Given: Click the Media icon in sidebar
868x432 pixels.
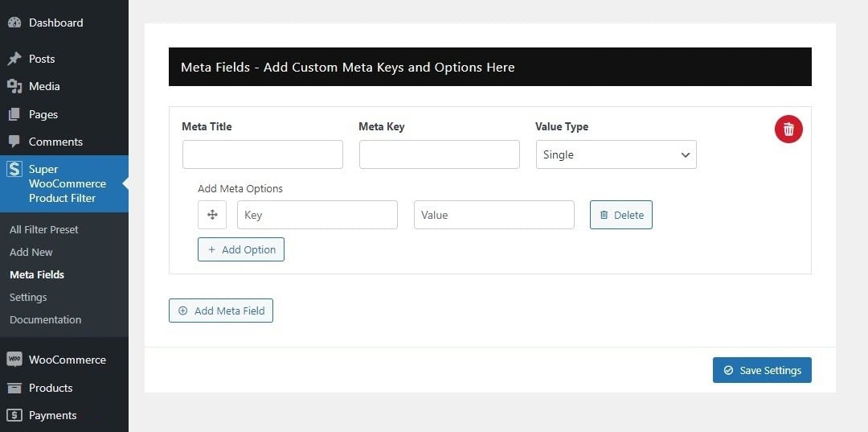Looking at the screenshot, I should pos(14,86).
